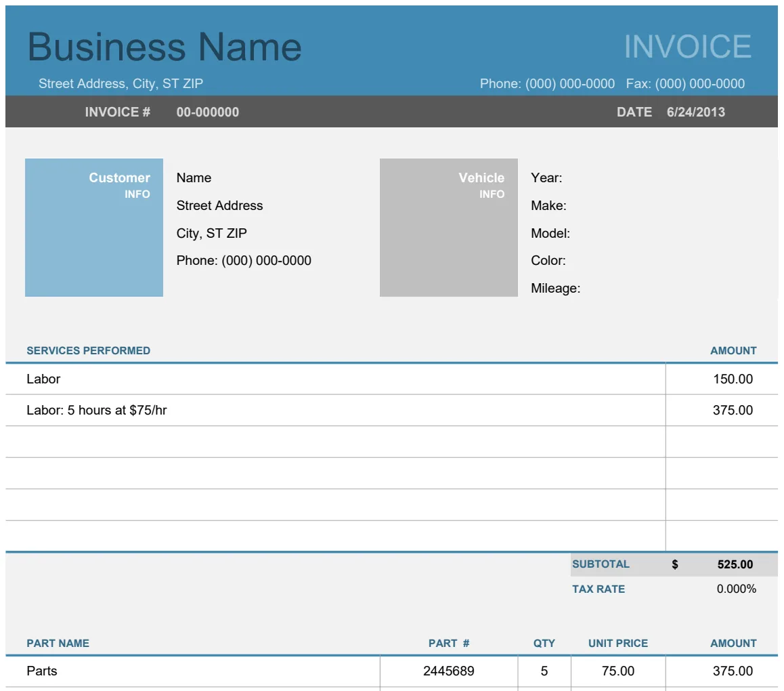The width and height of the screenshot is (784, 691).
Task: Click the PART NAME column header
Action: click(x=58, y=644)
